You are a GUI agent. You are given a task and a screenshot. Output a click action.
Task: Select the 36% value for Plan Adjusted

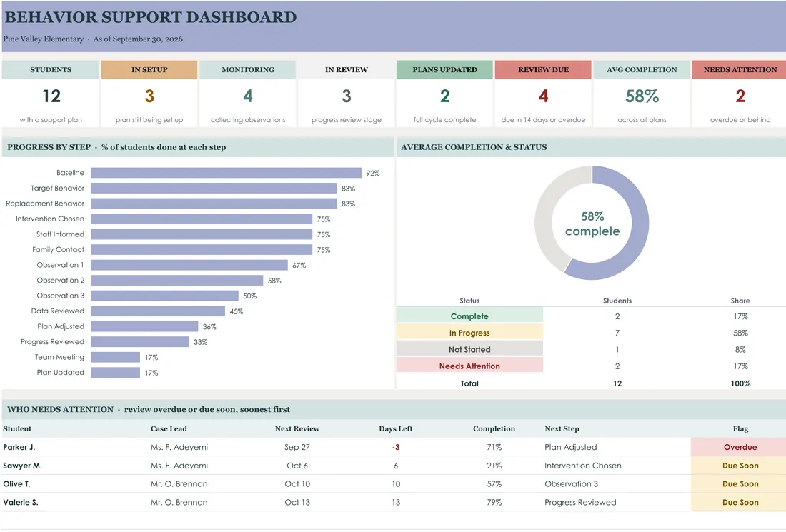(209, 326)
